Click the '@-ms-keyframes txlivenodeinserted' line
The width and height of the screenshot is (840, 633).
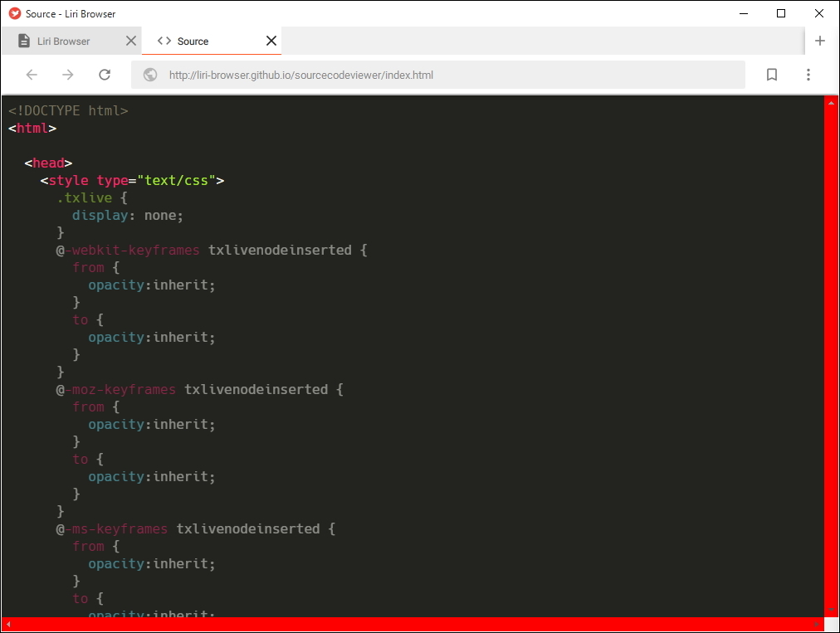(196, 528)
